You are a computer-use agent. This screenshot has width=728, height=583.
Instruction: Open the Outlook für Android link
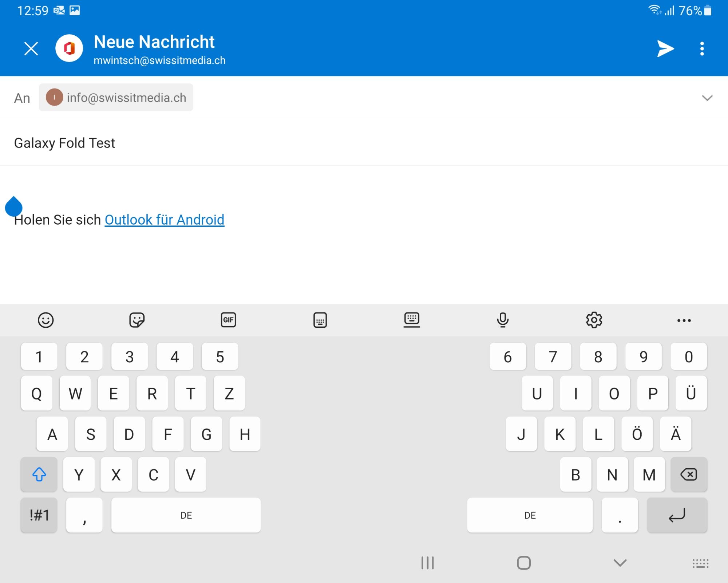click(x=165, y=220)
